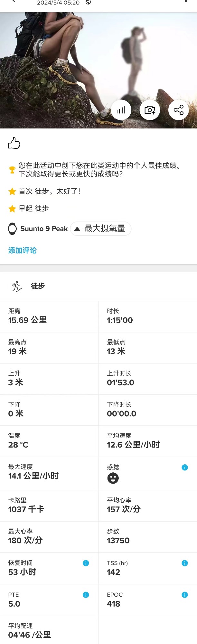The height and width of the screenshot is (644, 197).
Task: Tap the 首次 徒步 achievement star
Action: click(x=12, y=192)
